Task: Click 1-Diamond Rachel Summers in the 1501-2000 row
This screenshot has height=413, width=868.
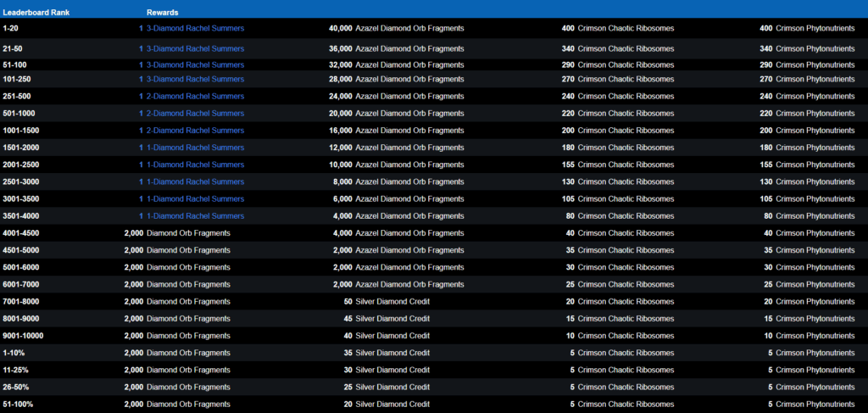Action: coord(195,148)
